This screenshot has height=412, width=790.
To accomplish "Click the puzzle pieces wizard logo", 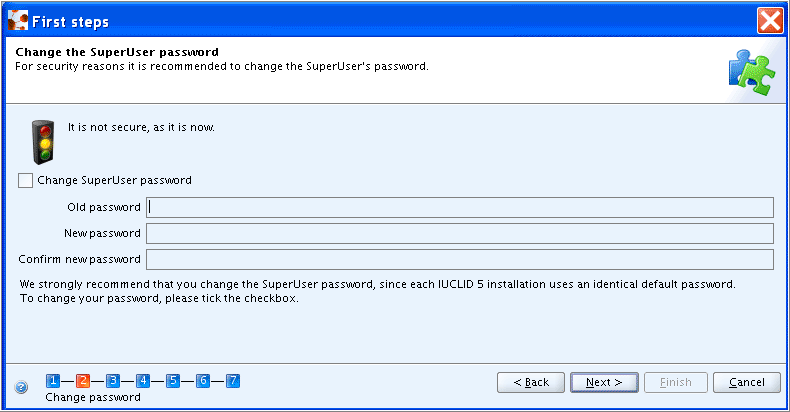I will tap(752, 72).
